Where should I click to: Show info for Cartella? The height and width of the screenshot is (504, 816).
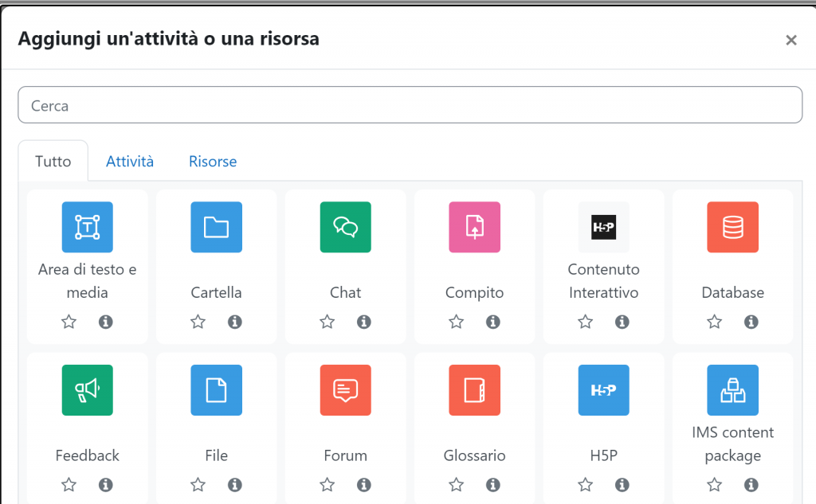coord(235,322)
